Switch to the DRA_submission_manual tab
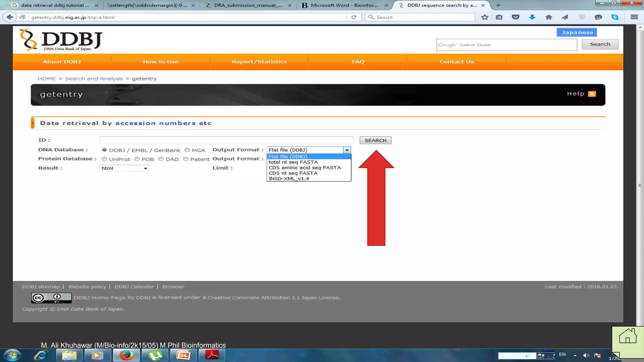The height and width of the screenshot is (362, 644). [248, 5]
